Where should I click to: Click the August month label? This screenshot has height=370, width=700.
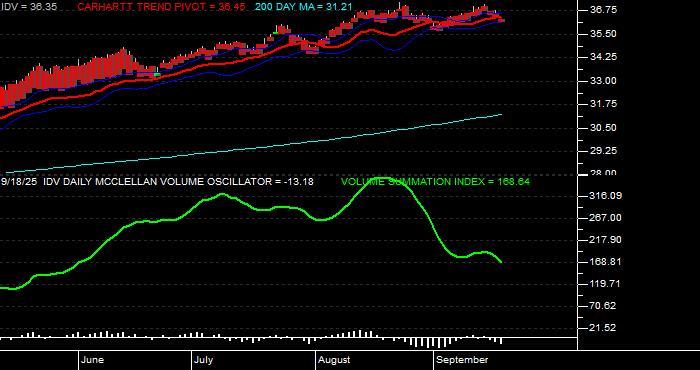[x=335, y=360]
